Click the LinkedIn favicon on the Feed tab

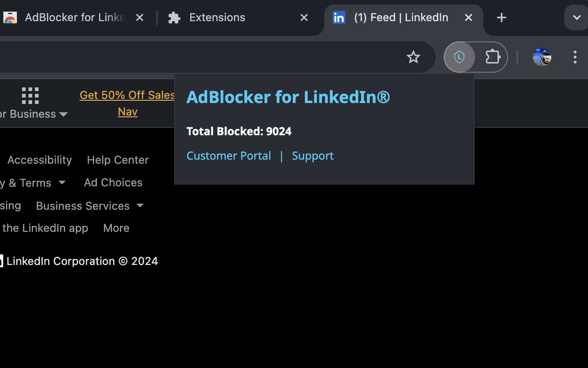[339, 17]
